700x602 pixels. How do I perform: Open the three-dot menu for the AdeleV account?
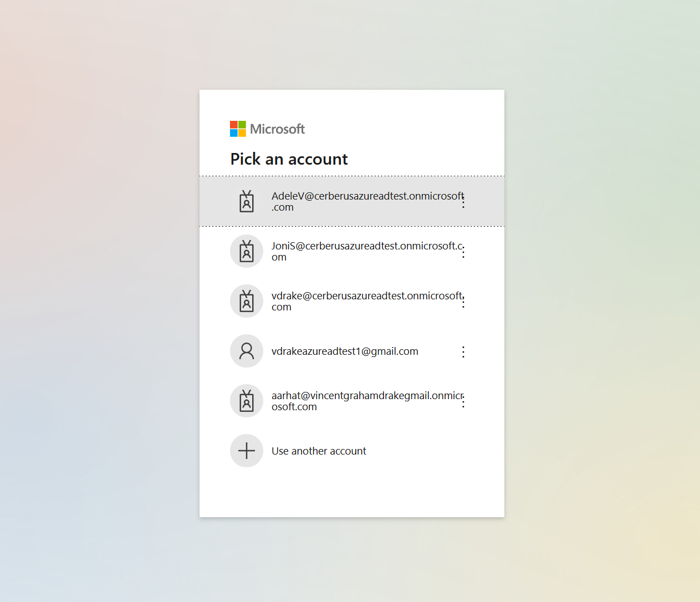click(463, 202)
